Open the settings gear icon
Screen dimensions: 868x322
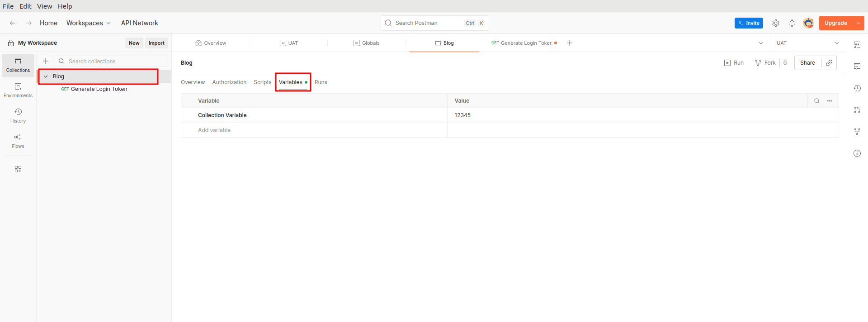(x=776, y=23)
